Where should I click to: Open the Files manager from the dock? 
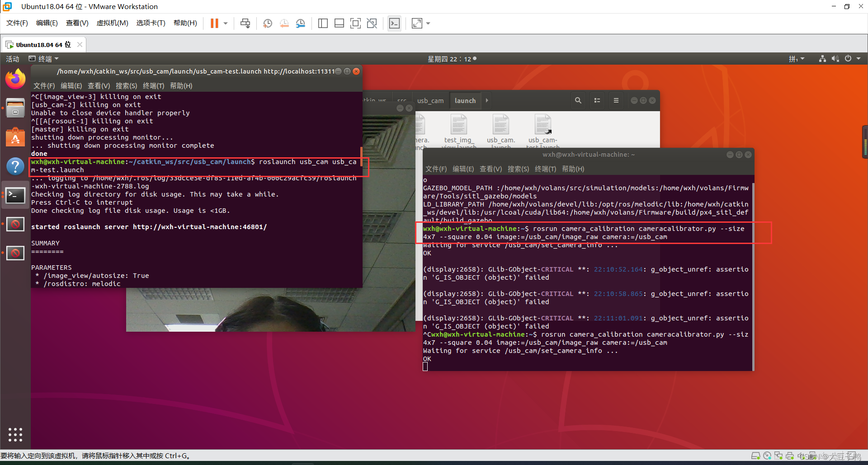click(15, 108)
